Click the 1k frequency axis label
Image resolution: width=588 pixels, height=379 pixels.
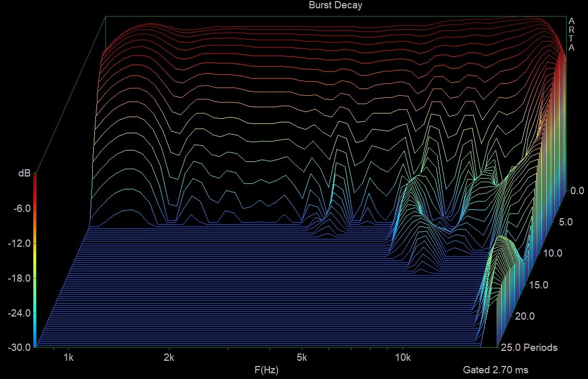tap(68, 358)
